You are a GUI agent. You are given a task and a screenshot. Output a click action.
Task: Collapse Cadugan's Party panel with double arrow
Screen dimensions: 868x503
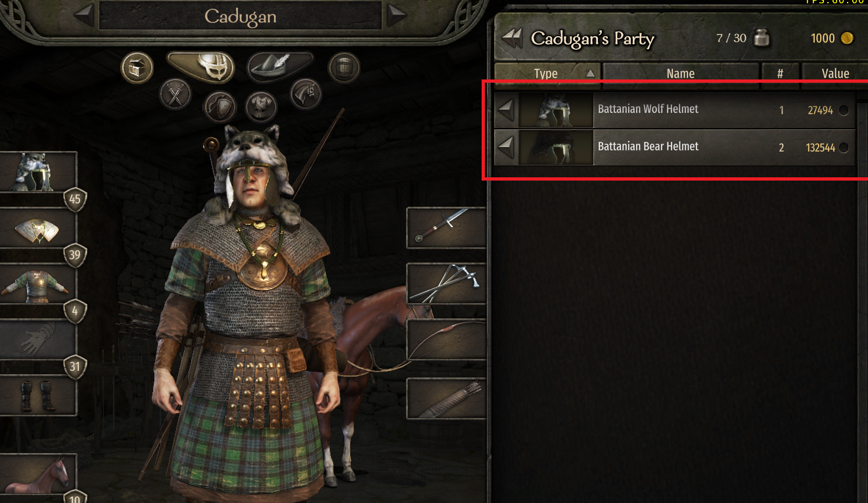[x=512, y=39]
